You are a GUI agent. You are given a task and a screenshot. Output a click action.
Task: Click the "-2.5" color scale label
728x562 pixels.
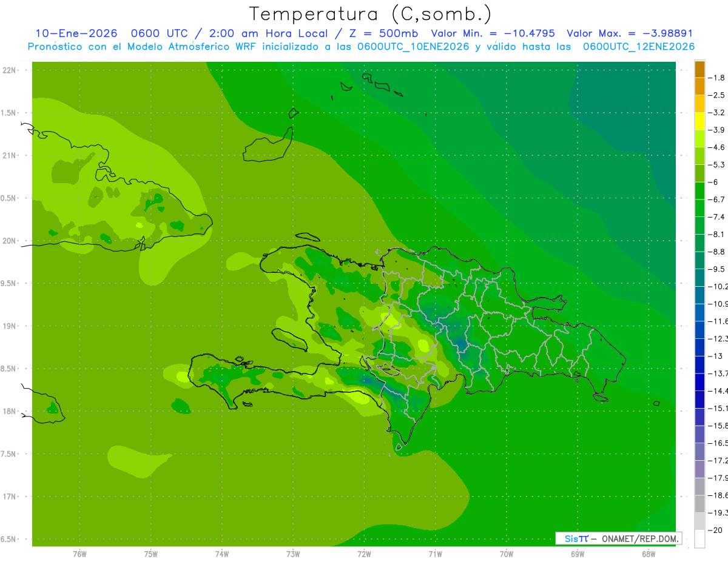click(x=718, y=95)
